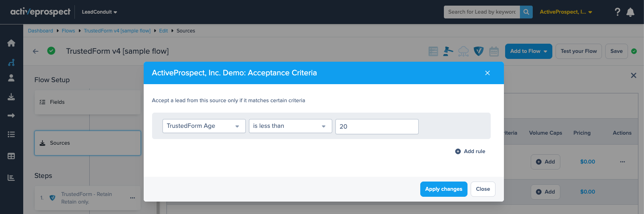Close the Acceptance Criteria dialog with X
This screenshot has height=214, width=644.
488,73
